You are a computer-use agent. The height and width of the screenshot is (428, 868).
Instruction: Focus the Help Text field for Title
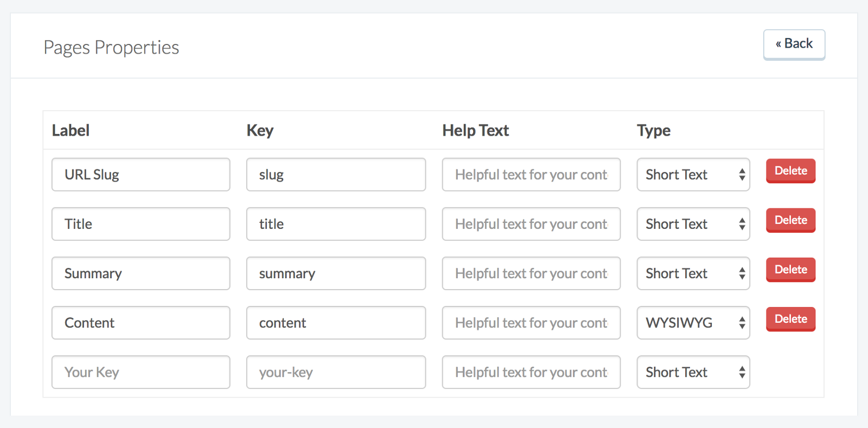coord(531,224)
